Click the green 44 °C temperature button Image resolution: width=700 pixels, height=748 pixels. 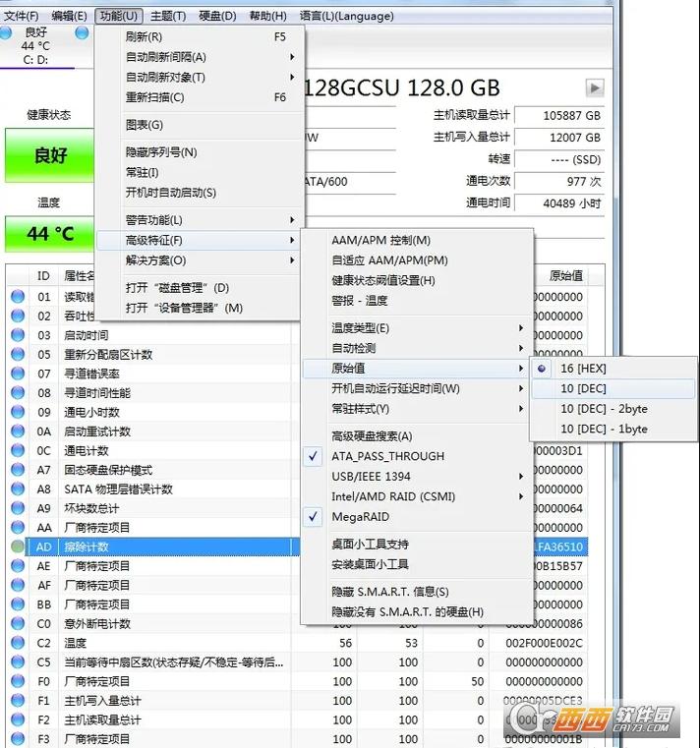(49, 234)
